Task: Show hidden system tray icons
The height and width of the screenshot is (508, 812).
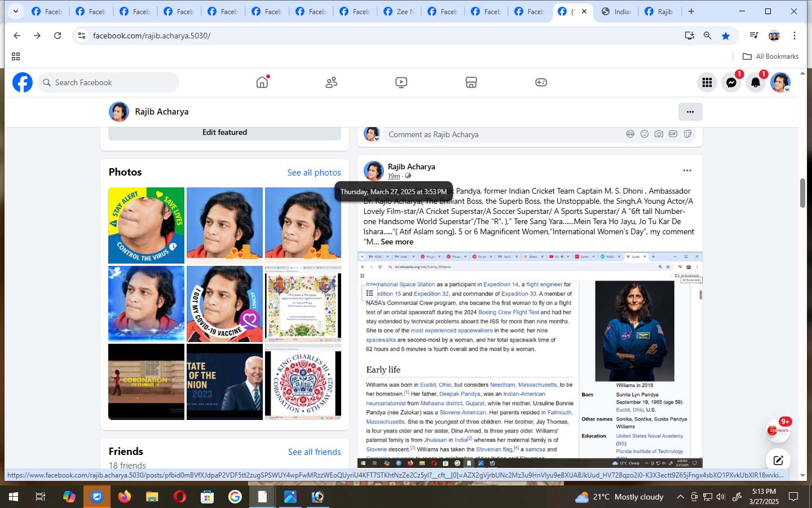Action: (681, 497)
